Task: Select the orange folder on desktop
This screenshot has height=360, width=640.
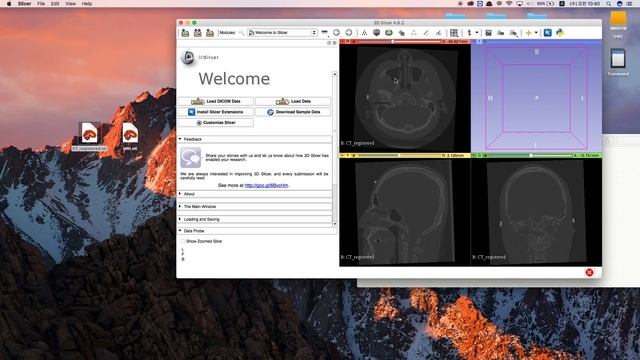Action: [618, 21]
